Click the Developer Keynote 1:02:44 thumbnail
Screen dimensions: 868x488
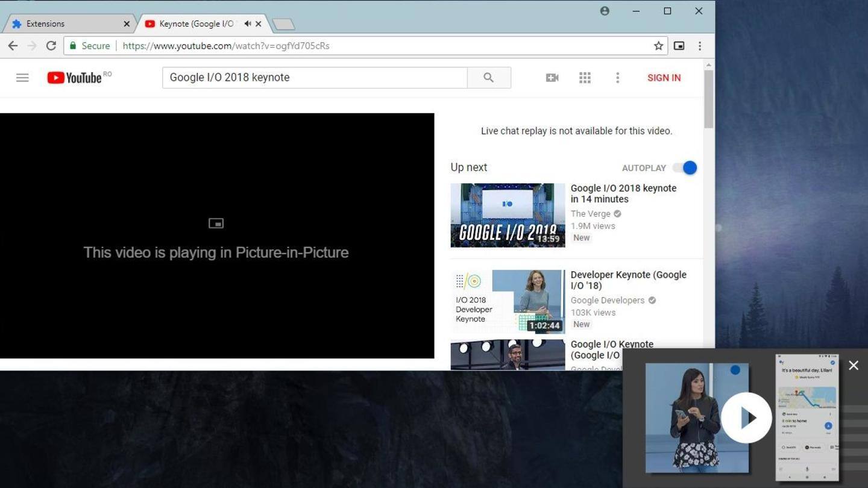[x=508, y=301]
